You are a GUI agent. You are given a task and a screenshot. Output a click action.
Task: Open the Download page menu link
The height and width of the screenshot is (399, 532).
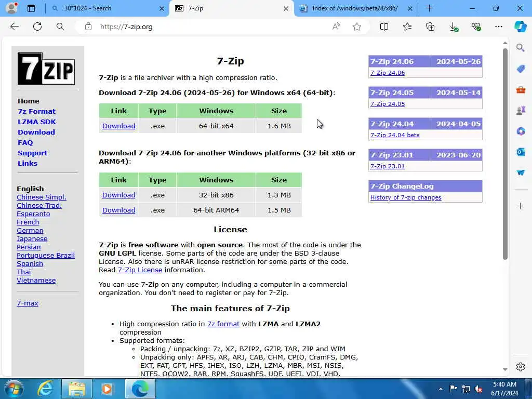[36, 132]
